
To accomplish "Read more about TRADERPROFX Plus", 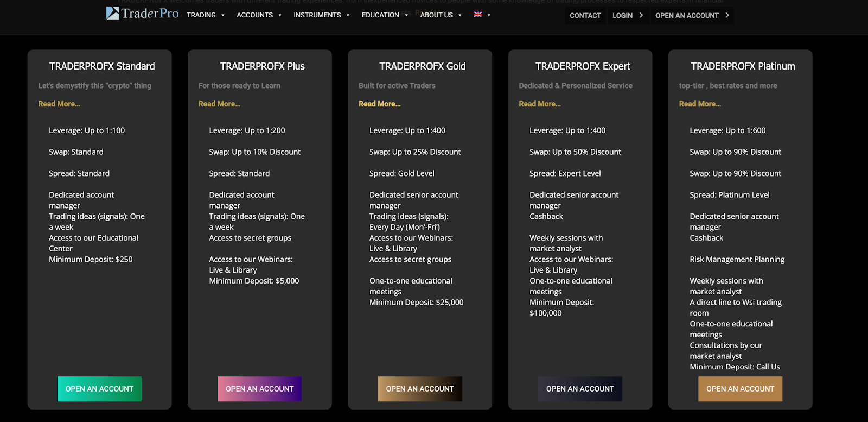I will pyautogui.click(x=219, y=104).
